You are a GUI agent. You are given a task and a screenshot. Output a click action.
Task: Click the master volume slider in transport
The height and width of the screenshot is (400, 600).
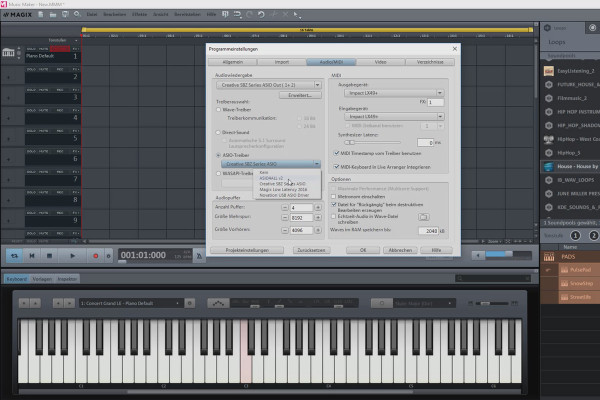tap(509, 255)
